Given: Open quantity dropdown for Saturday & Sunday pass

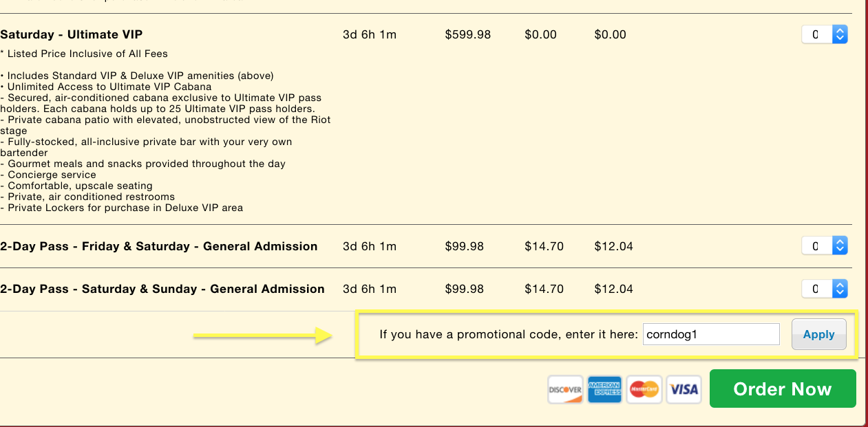Looking at the screenshot, I should (824, 289).
